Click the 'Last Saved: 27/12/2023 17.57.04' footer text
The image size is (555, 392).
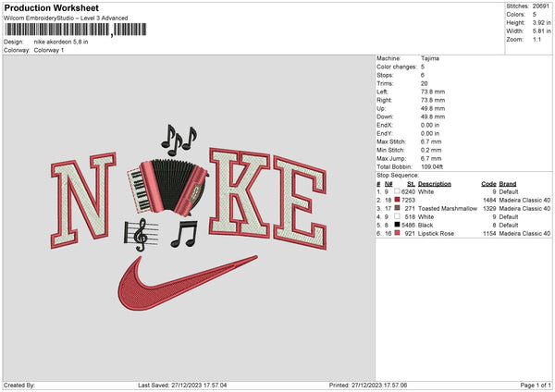[182, 385]
